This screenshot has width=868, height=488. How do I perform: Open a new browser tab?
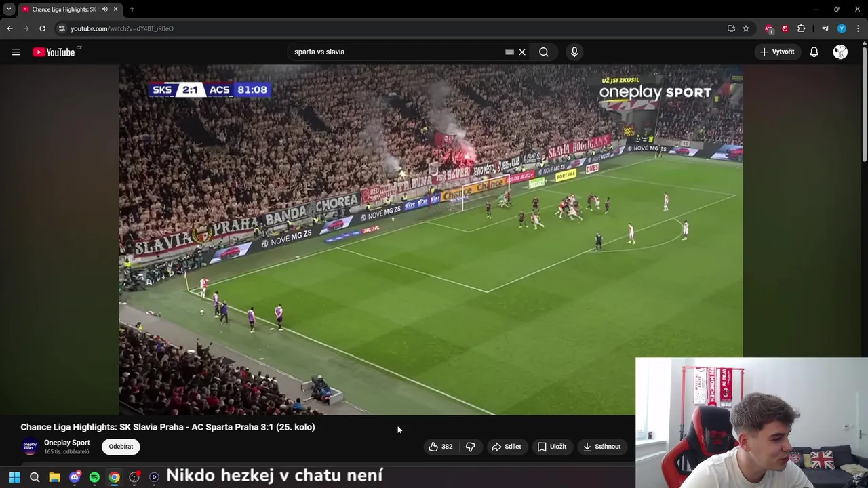132,9
